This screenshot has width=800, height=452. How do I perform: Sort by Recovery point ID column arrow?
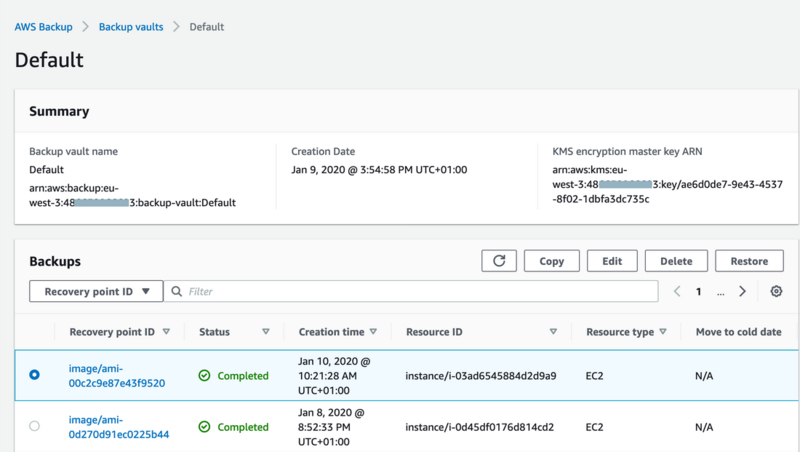(166, 332)
